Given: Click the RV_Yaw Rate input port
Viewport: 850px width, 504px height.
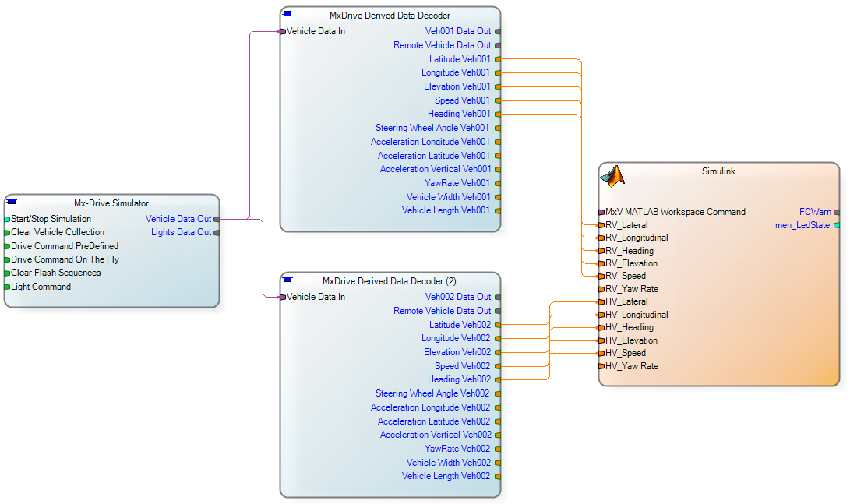Looking at the screenshot, I should point(601,290).
